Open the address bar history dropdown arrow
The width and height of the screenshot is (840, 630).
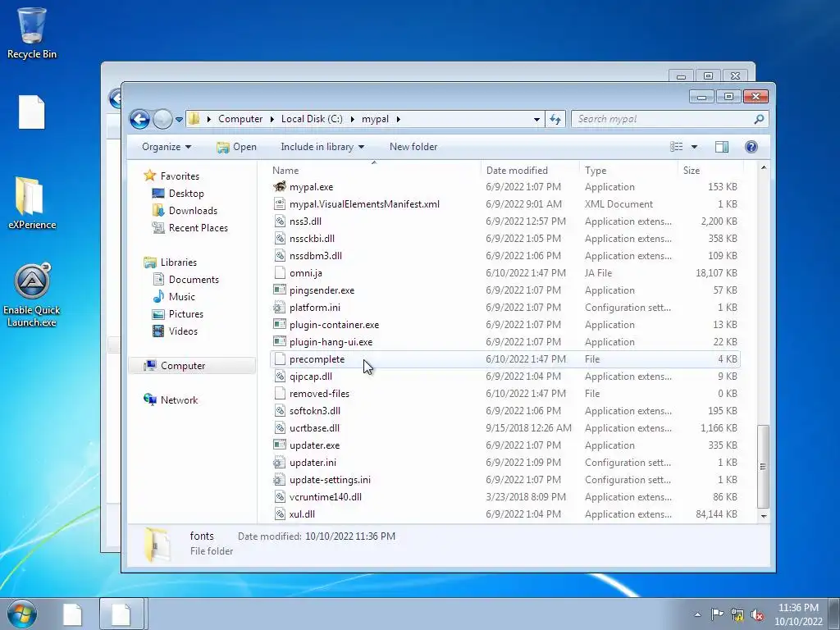pyautogui.click(x=536, y=119)
